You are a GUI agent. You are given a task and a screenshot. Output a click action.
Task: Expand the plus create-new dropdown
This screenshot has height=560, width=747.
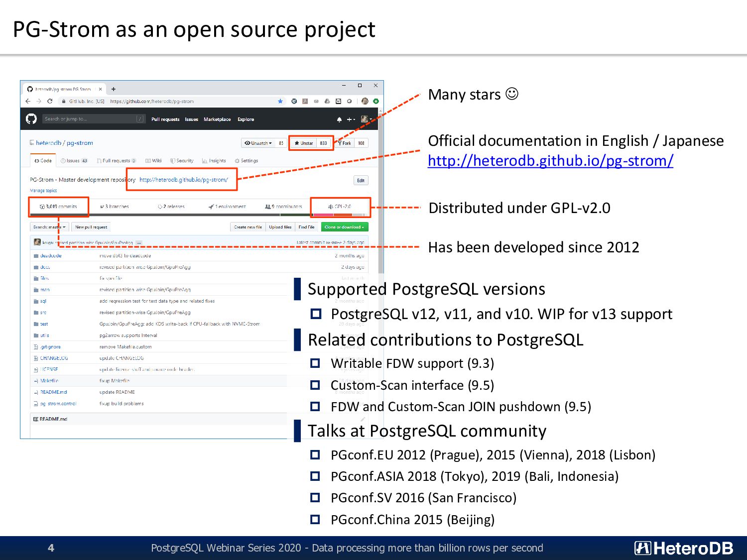point(351,119)
